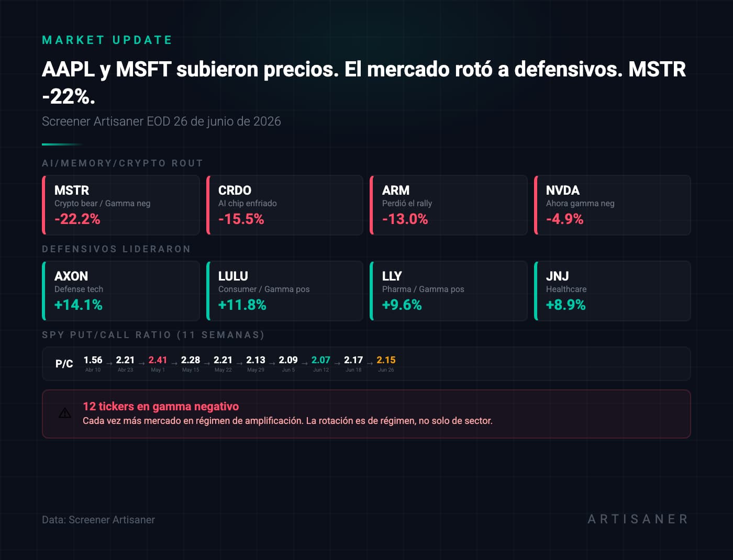Select the LLY Pharma card

click(x=449, y=291)
